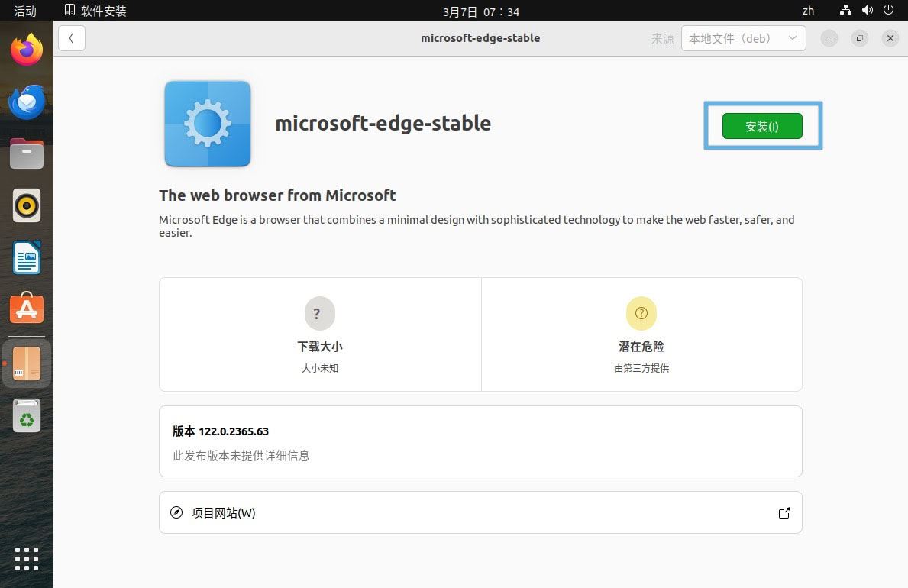
Task: Open the 版本 122.0.2365.63 version row
Action: [x=480, y=441]
